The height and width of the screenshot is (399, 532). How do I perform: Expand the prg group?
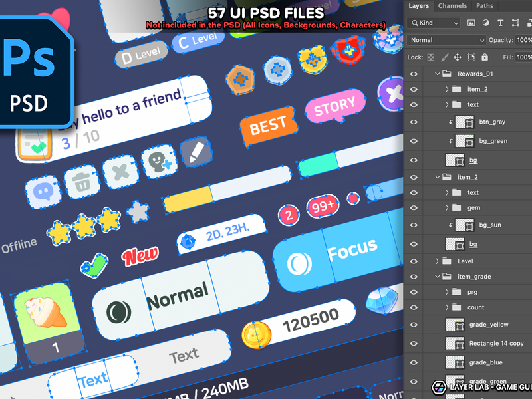click(447, 292)
